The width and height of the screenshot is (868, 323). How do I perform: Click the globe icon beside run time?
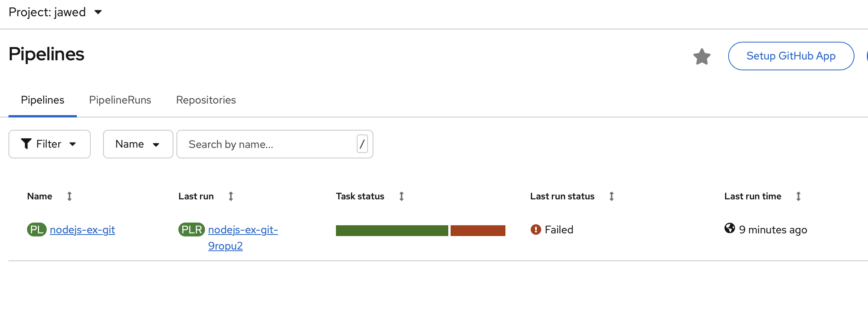click(x=729, y=228)
